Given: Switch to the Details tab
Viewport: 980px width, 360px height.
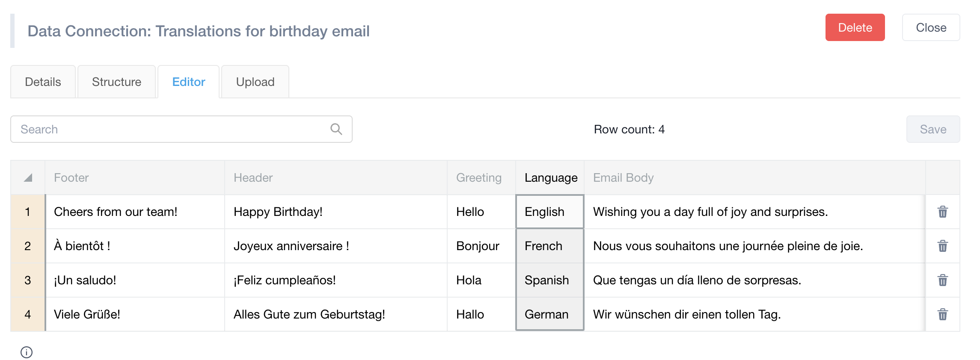Looking at the screenshot, I should (43, 82).
